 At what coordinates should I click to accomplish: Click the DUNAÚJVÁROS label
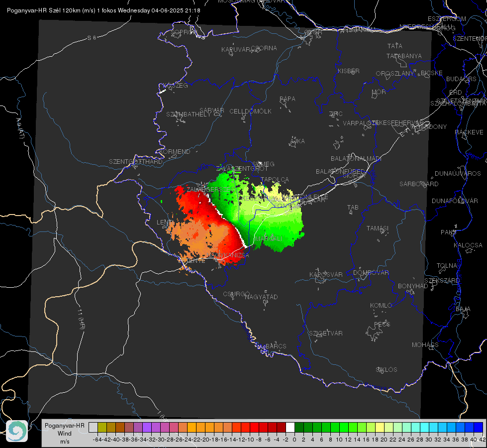point(458,174)
